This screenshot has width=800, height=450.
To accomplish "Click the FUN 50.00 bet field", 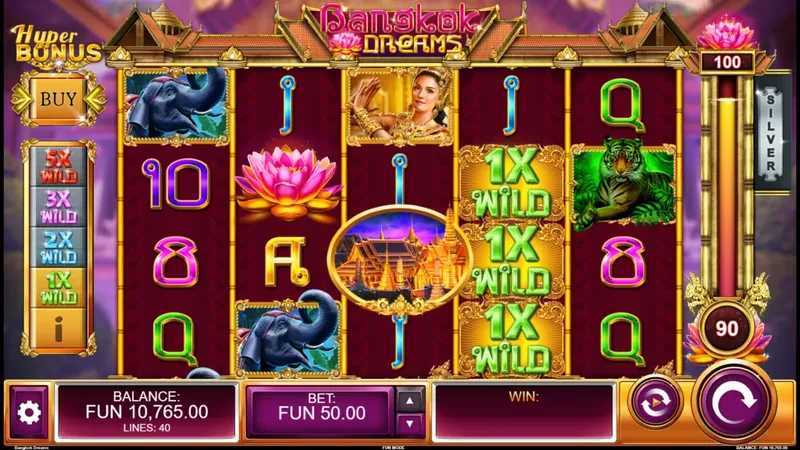I will tap(321, 411).
